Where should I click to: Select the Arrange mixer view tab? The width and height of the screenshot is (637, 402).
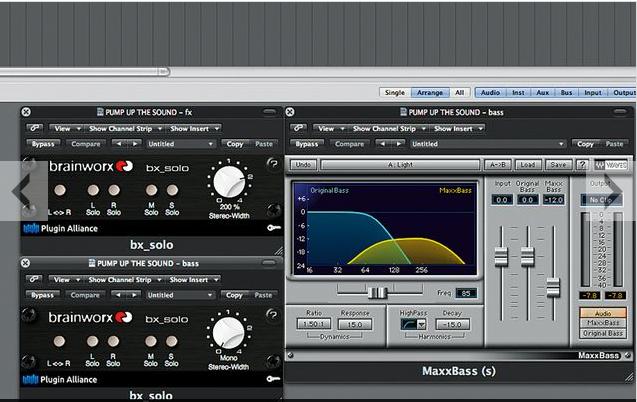430,93
